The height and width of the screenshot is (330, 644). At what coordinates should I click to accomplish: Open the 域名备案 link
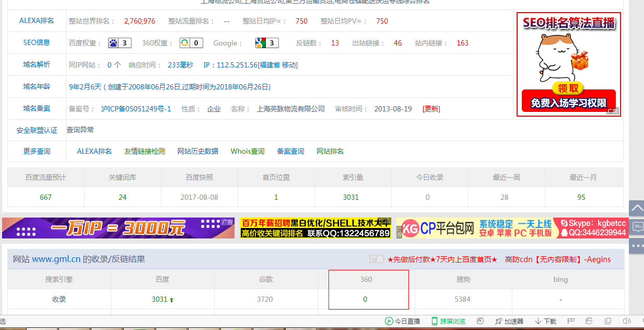pos(37,109)
